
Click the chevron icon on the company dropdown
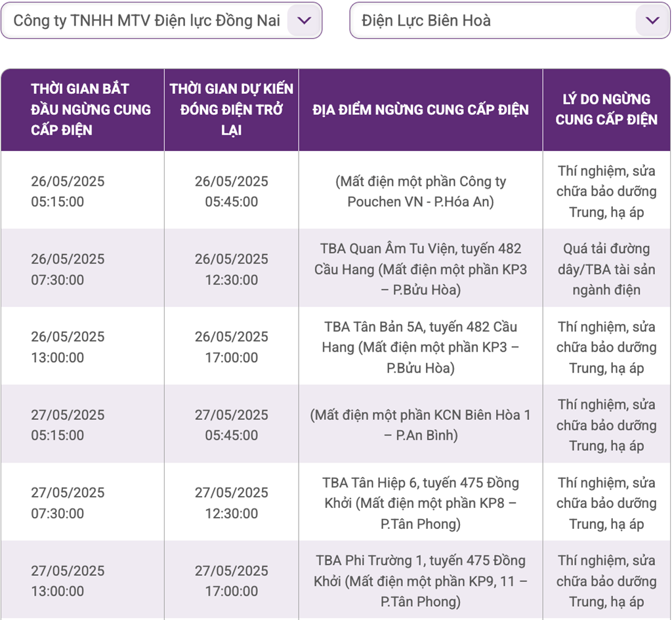304,20
